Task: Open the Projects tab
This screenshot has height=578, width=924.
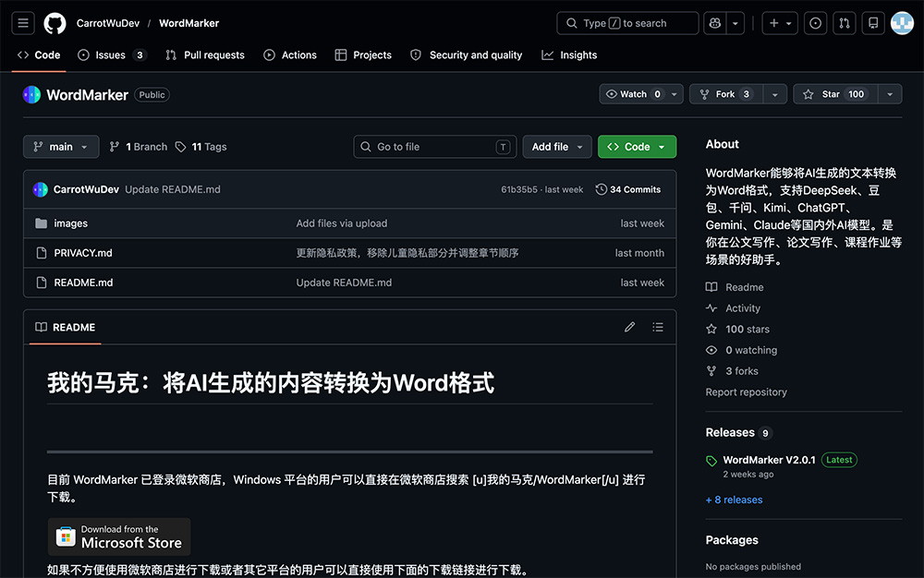Action: [363, 54]
